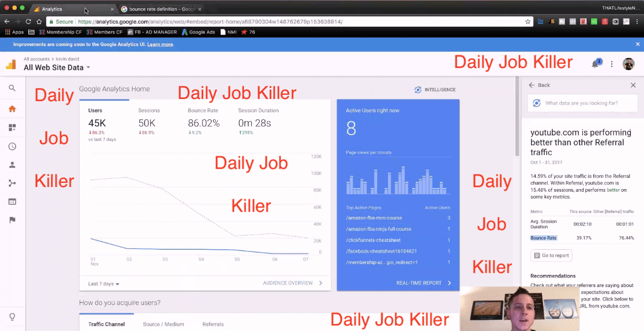Click the 39.17% bounce rate value
The width and height of the screenshot is (644, 331).
coord(584,238)
